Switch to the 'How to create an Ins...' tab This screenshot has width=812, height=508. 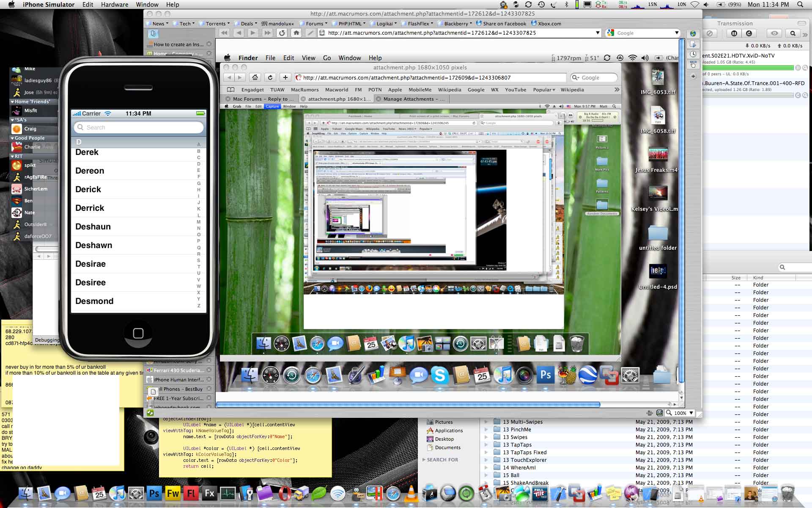(179, 44)
